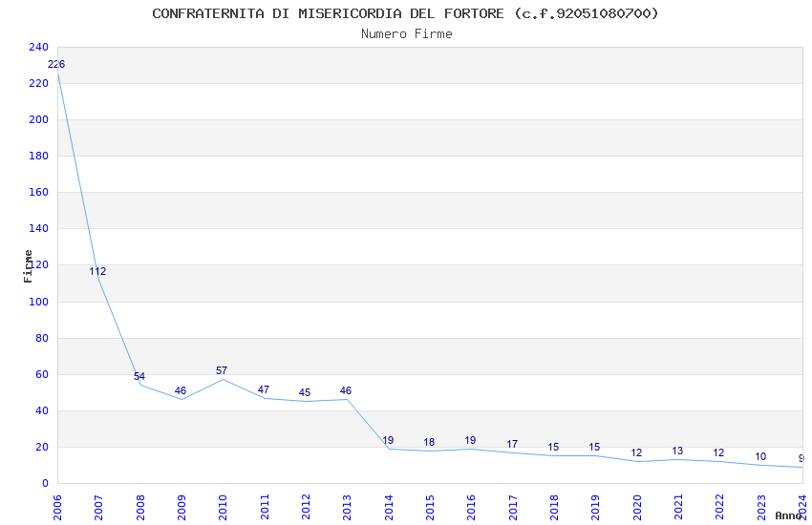Pick the data value 15 for 2019
Screen dimensions: 812x525
click(x=594, y=447)
